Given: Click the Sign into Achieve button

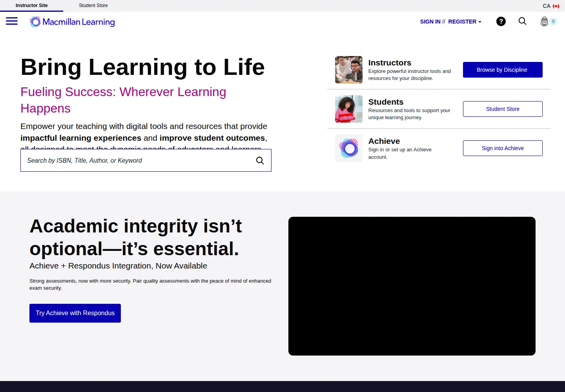Looking at the screenshot, I should coord(503,148).
